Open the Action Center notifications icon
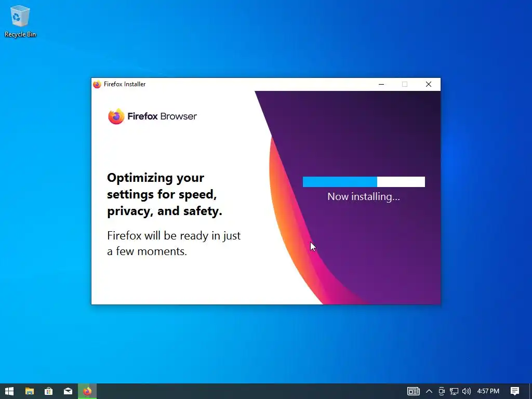Image resolution: width=532 pixels, height=399 pixels. pos(515,391)
